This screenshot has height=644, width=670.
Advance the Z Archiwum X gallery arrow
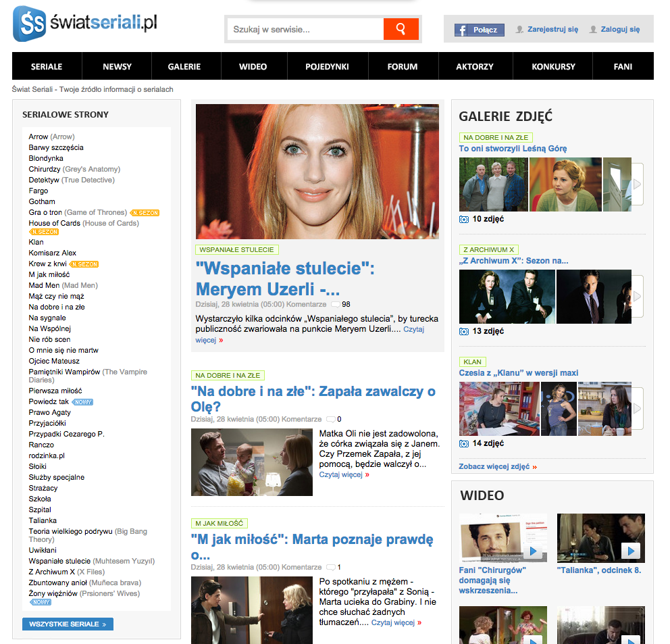pyautogui.click(x=637, y=296)
